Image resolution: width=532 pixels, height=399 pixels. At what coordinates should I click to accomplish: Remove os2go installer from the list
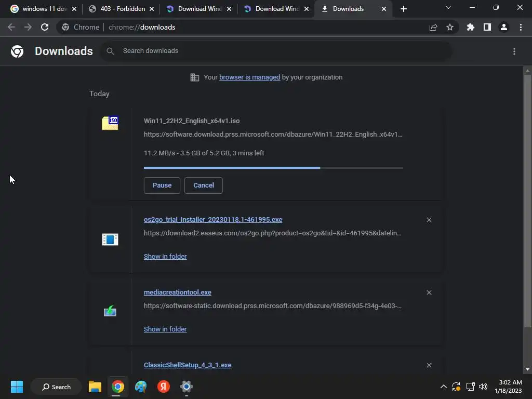point(429,220)
